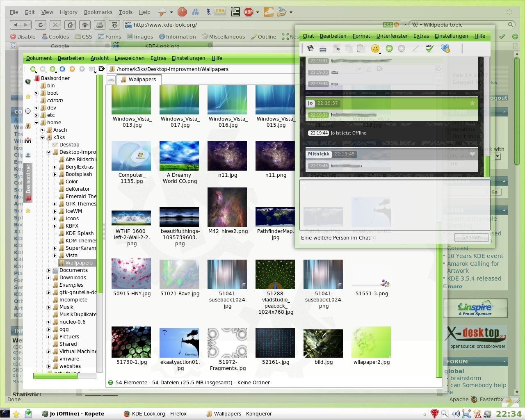
Task: Click the Kopete print chat icon
Action: point(323,49)
